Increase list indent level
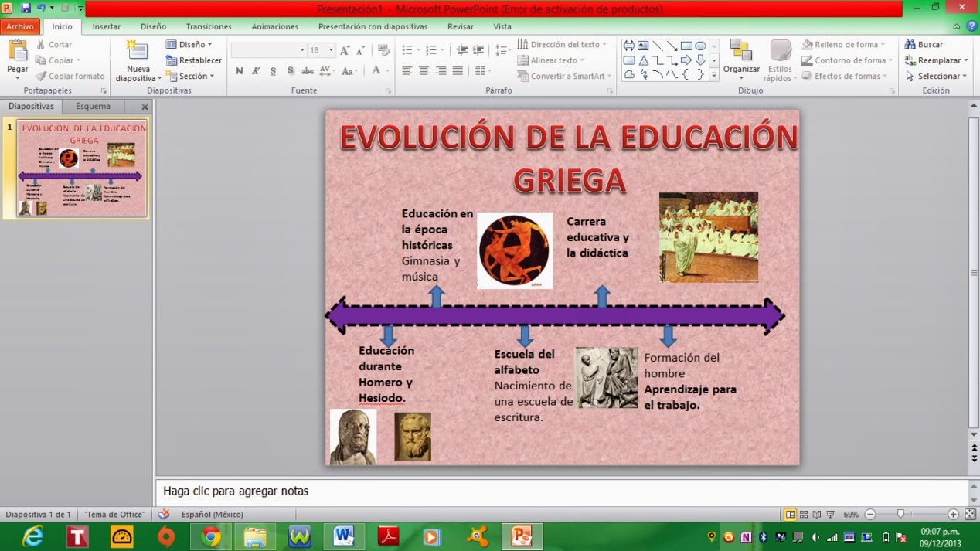 point(480,50)
